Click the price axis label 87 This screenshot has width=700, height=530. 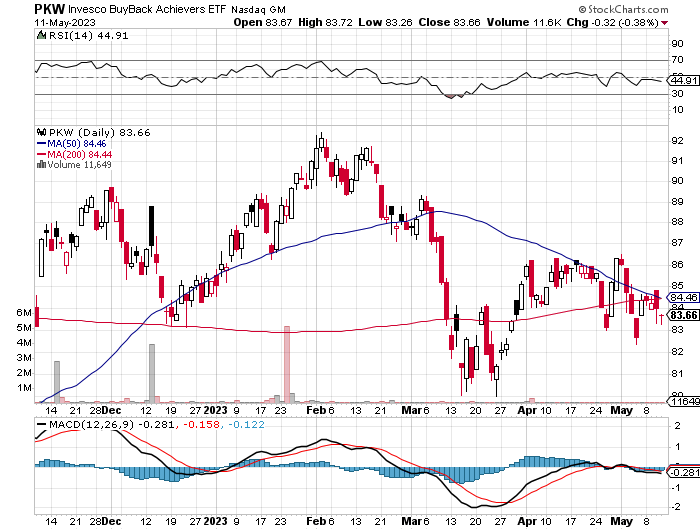[x=677, y=242]
